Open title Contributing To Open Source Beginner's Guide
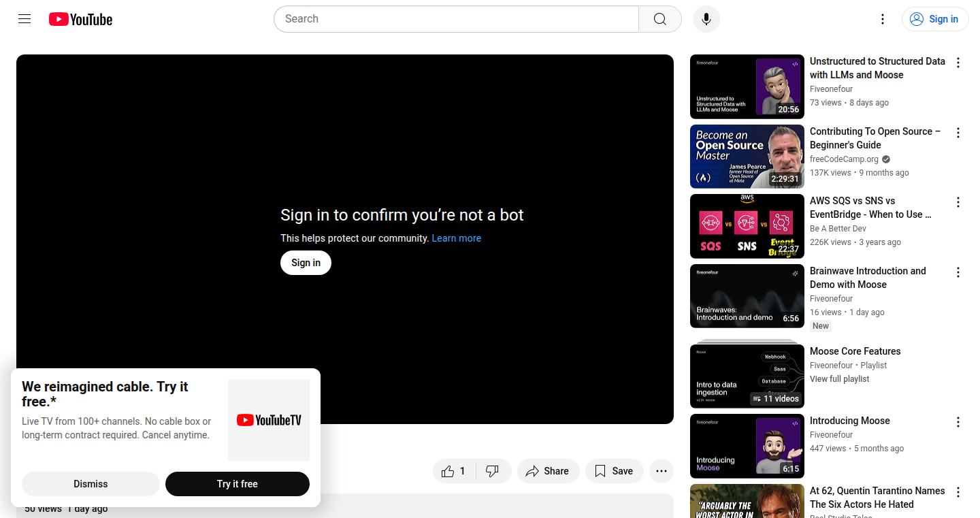Screen dimensions: 980x518 pos(875,138)
